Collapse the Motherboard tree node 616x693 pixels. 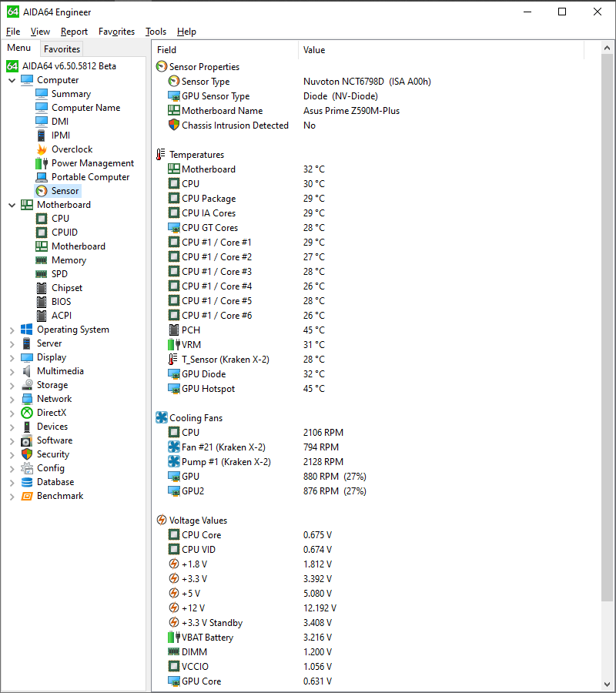12,205
